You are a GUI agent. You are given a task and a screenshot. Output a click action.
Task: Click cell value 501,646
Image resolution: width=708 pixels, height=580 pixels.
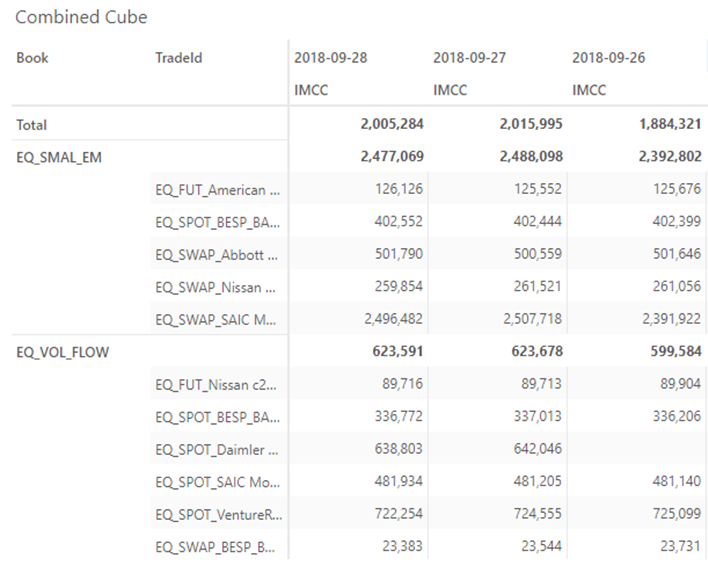click(x=677, y=254)
